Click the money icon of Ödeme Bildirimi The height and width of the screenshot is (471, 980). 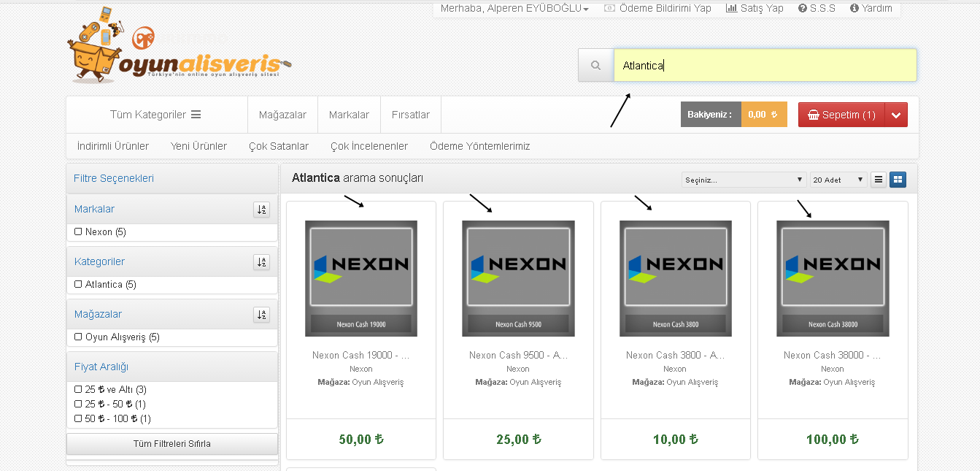pos(609,8)
